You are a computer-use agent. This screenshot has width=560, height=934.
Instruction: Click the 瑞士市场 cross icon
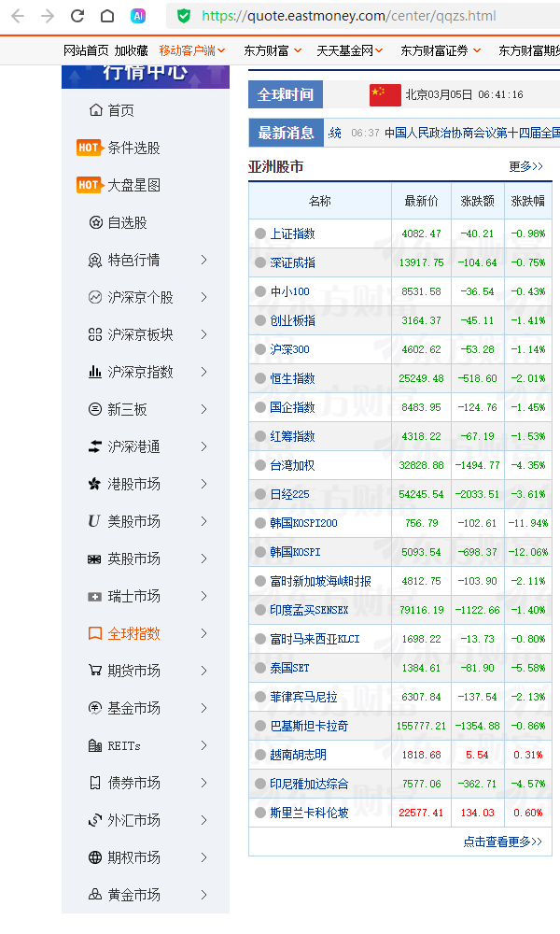[x=94, y=596]
